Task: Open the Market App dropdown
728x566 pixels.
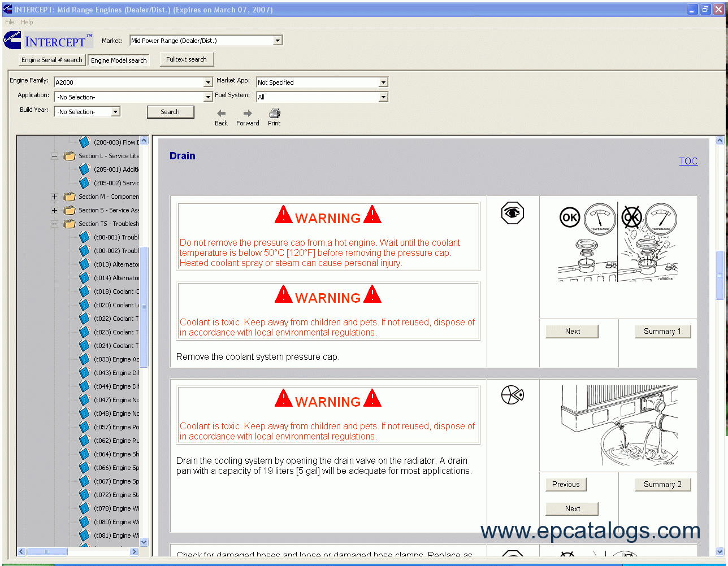Action: coord(384,82)
